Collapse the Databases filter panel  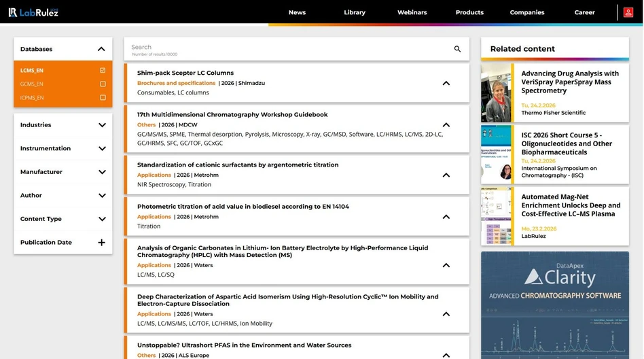101,49
